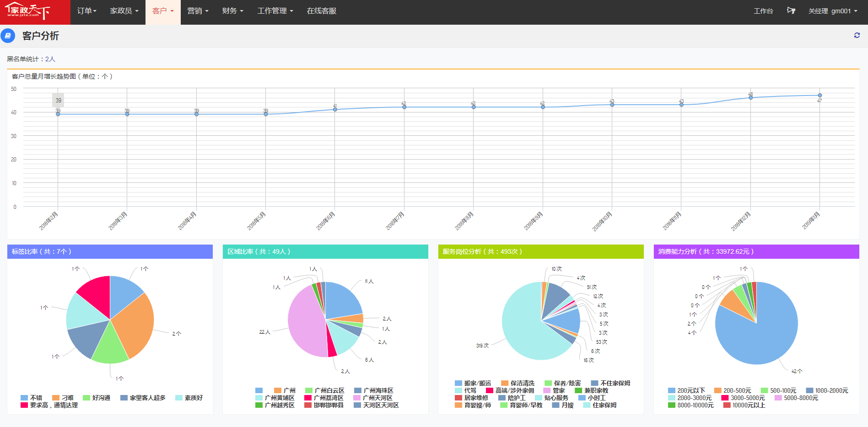Toggle the 3000-5000元 legend item
This screenshot has width=868, height=427.
743,398
